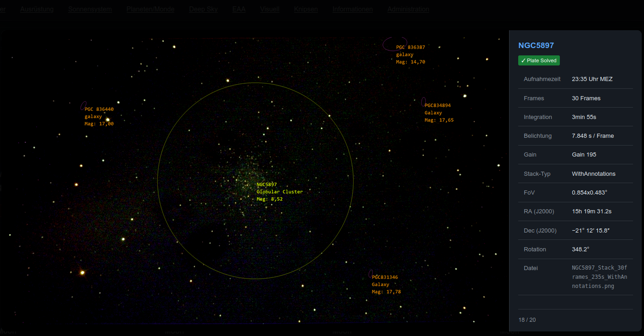Open the Ausrüstung menu
Image resolution: width=644 pixels, height=336 pixels.
point(37,9)
